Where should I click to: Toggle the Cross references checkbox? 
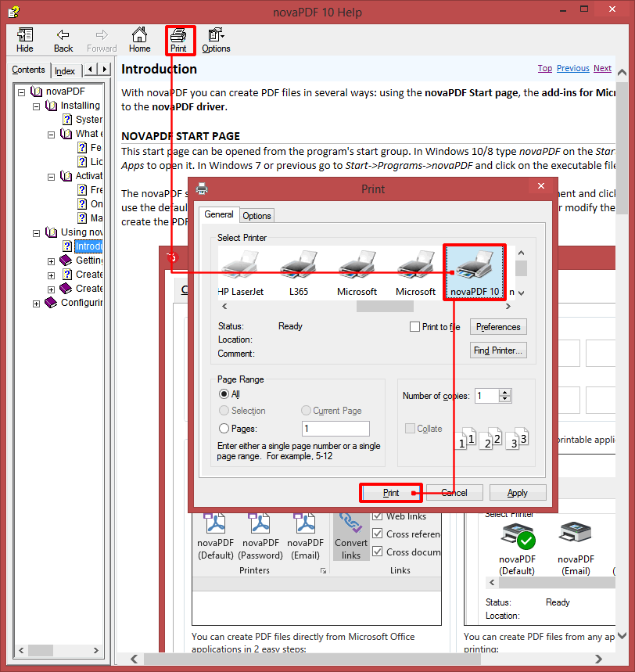pyautogui.click(x=378, y=534)
